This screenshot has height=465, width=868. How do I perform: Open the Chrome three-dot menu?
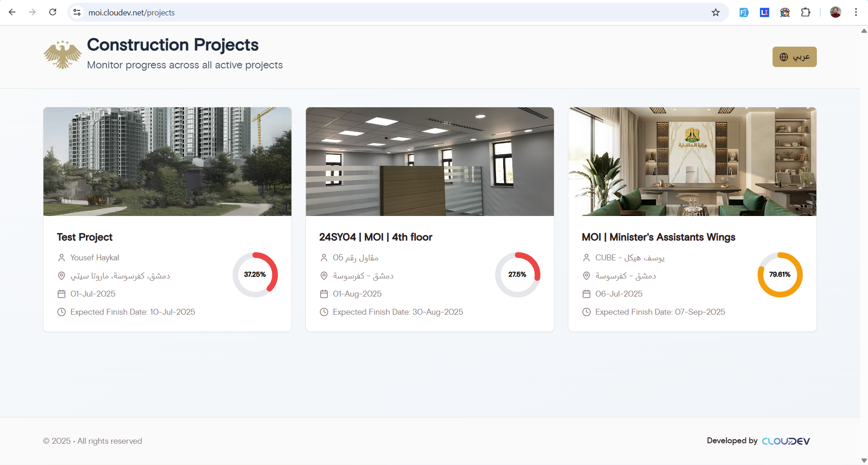click(856, 12)
